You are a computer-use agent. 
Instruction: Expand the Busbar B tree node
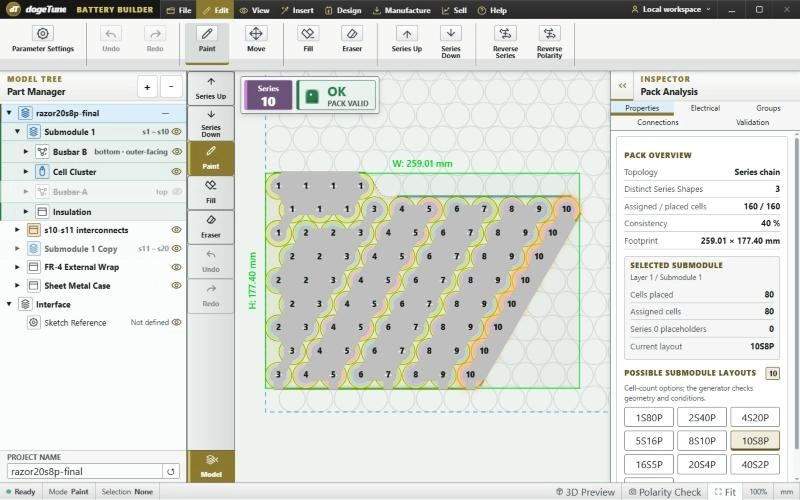tap(26, 152)
